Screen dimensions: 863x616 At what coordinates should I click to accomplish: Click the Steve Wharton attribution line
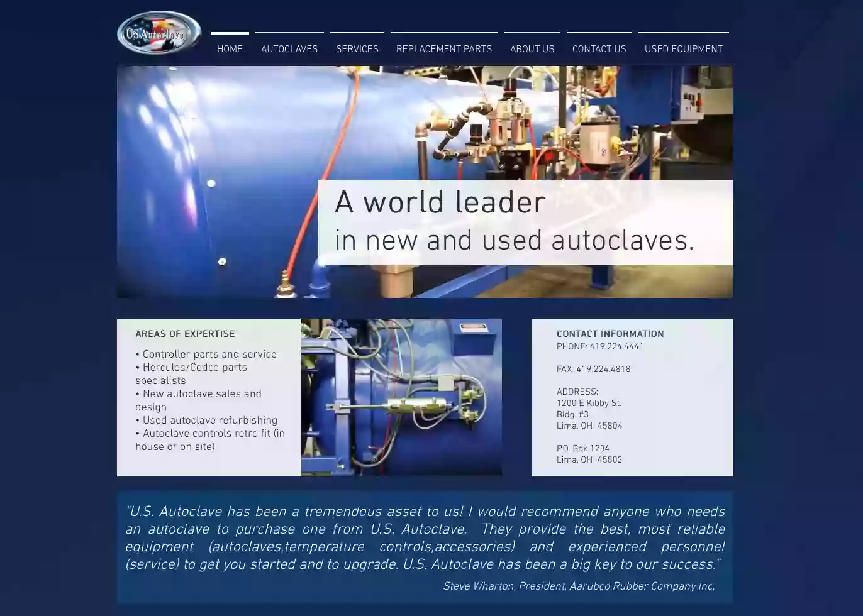(x=579, y=586)
